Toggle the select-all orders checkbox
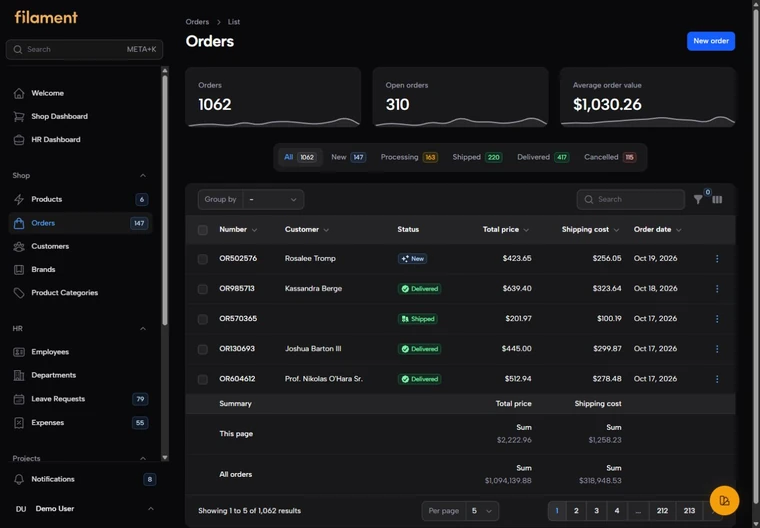Image resolution: width=760 pixels, height=528 pixels. pos(203,230)
